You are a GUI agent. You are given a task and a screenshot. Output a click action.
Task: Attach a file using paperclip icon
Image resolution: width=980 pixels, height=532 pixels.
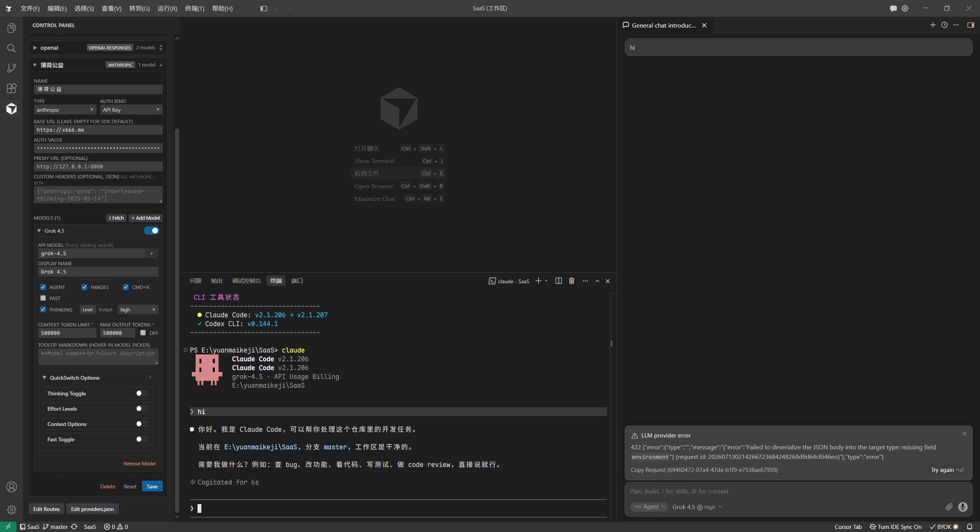(949, 507)
